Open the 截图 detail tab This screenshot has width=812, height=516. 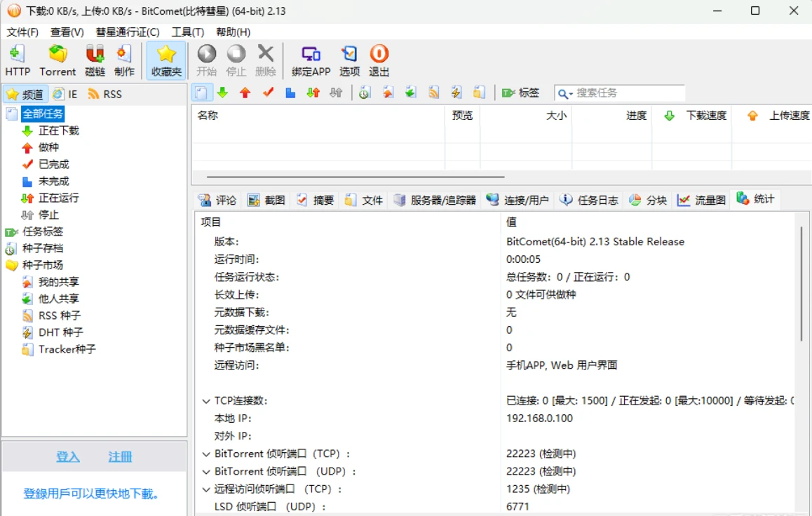click(x=266, y=201)
